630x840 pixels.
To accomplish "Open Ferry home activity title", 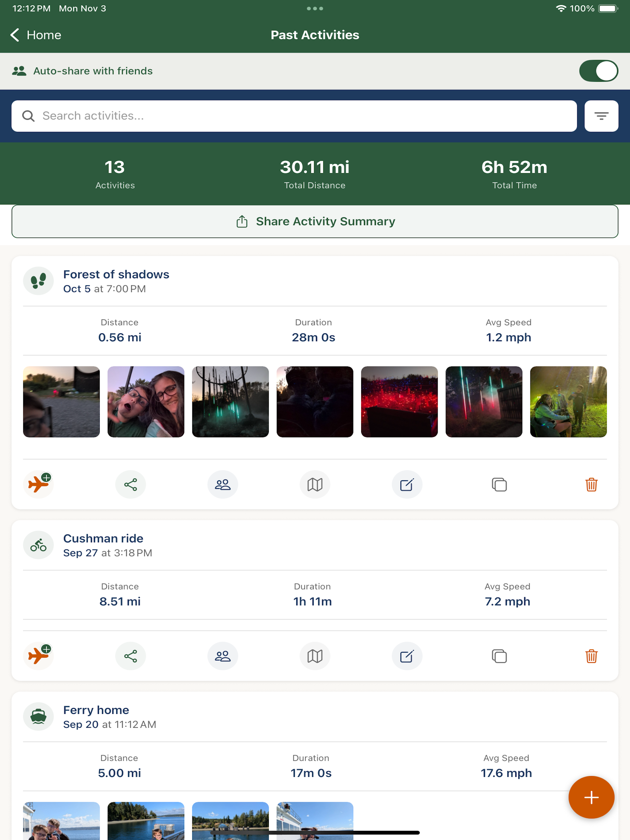I will coord(96,710).
